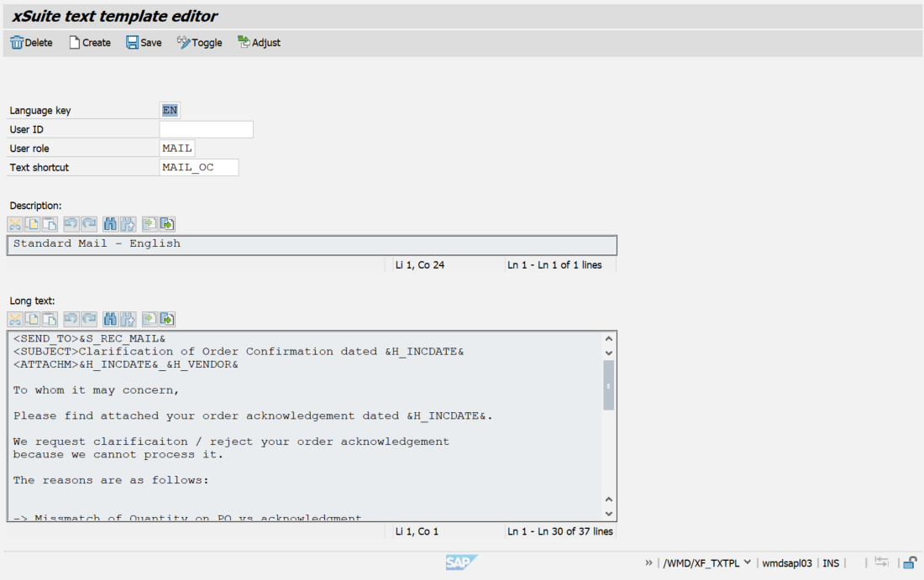Click Cut icon in Description toolbar
Image resolution: width=924 pixels, height=580 pixels.
[15, 224]
